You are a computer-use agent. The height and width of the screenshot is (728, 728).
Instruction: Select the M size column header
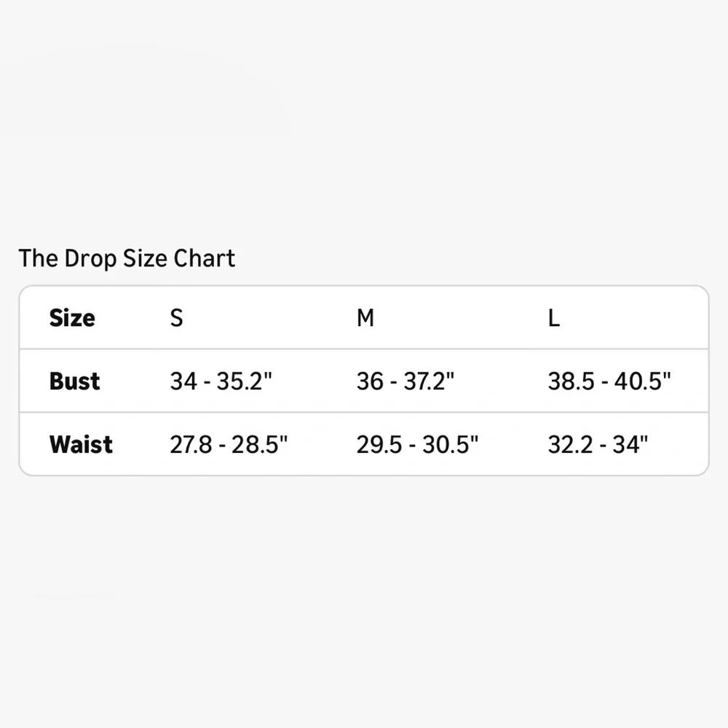coord(365,318)
